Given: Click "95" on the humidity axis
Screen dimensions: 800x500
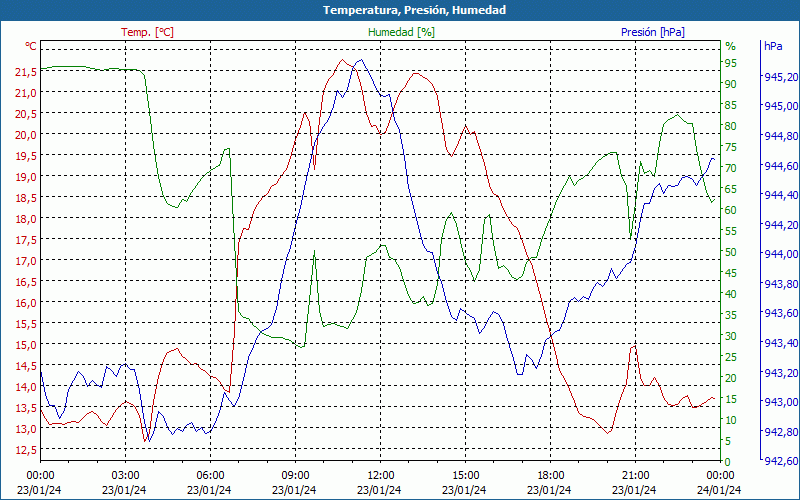Looking at the screenshot, I should [x=731, y=63].
